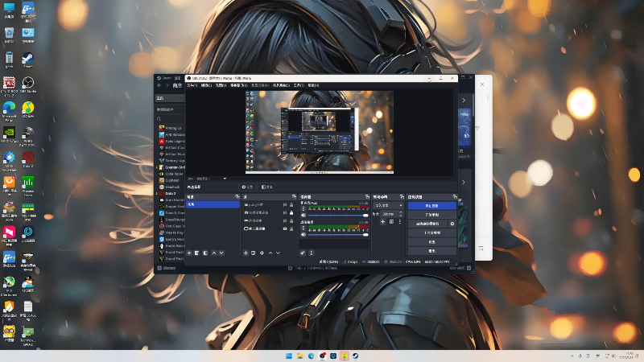This screenshot has width=644, height=362.
Task: Open Scene Collection menu in OBS
Action: click(281, 85)
